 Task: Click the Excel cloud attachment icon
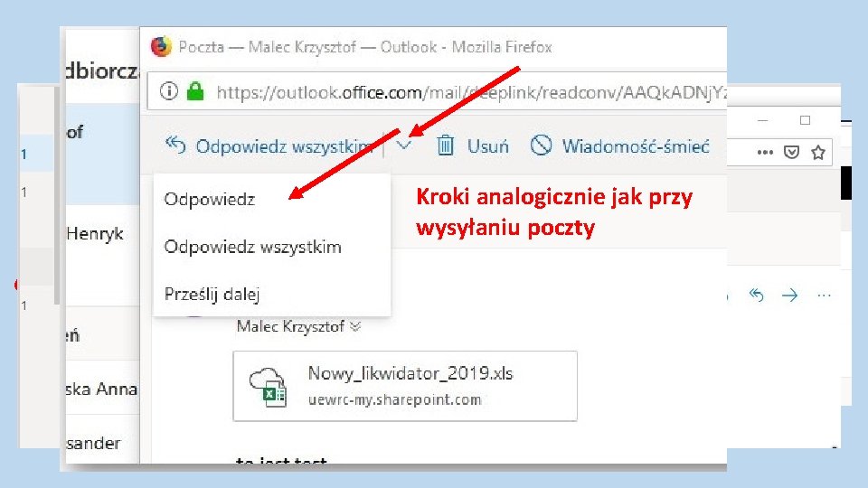click(268, 387)
